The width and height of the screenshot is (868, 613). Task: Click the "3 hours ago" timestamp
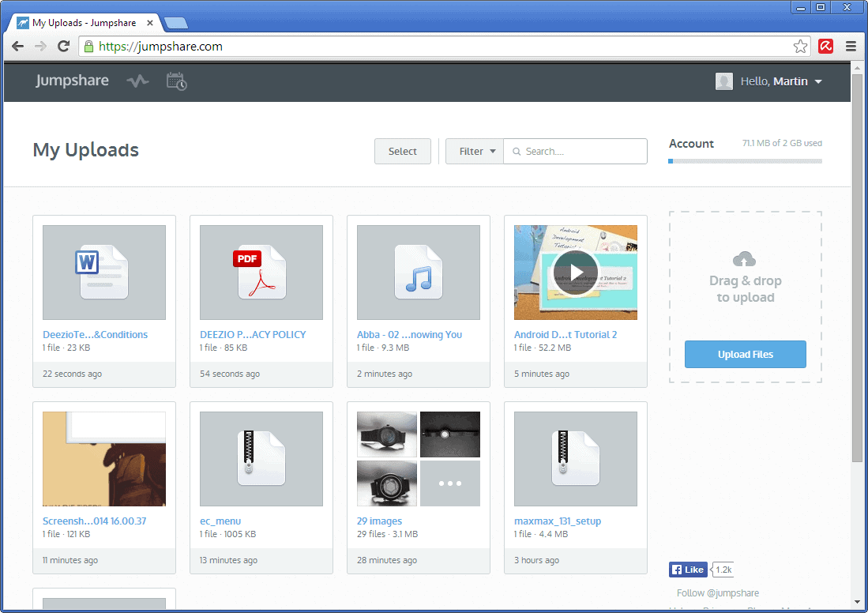click(x=537, y=560)
